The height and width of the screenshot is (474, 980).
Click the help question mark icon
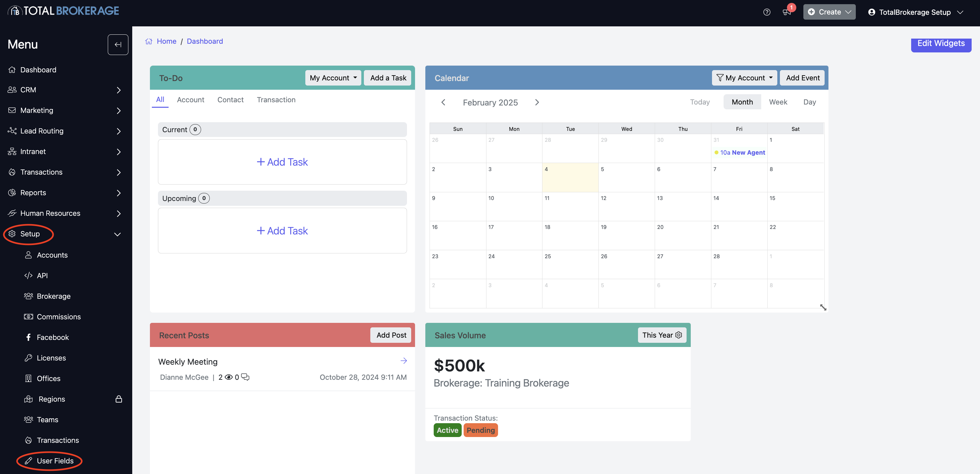(767, 12)
